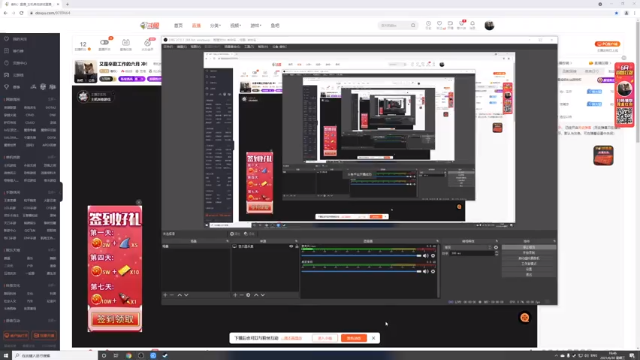The width and height of the screenshot is (640, 360).
Task: Click Douyu logo in page header
Action: [x=150, y=25]
